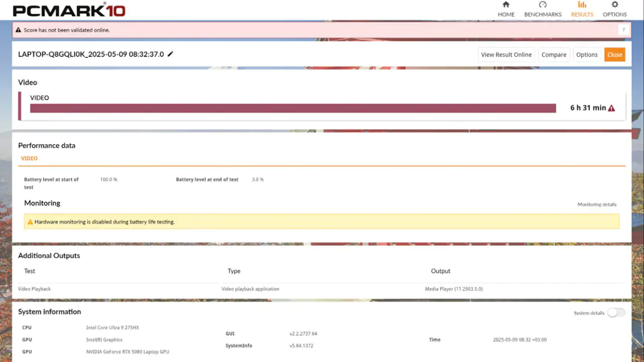
Task: Toggle the System details switch
Action: point(616,313)
